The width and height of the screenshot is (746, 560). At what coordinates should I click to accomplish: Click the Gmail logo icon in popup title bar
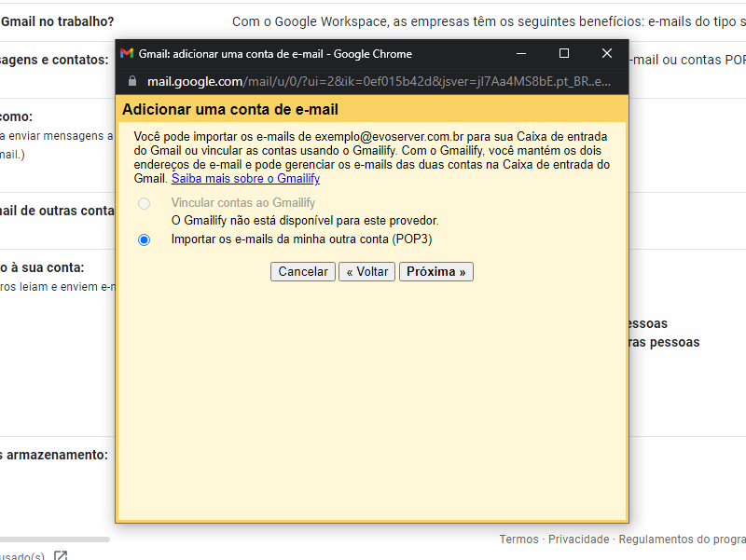[127, 53]
